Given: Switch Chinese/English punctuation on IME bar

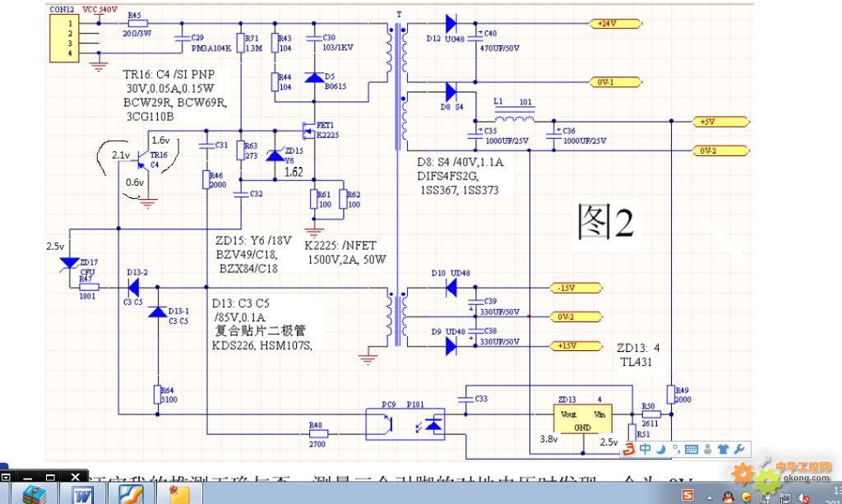Looking at the screenshot, I should (x=676, y=449).
